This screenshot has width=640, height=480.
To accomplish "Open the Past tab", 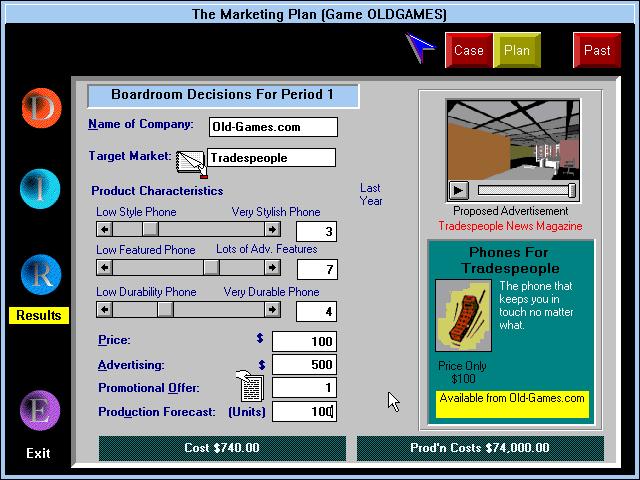I will (x=597, y=50).
